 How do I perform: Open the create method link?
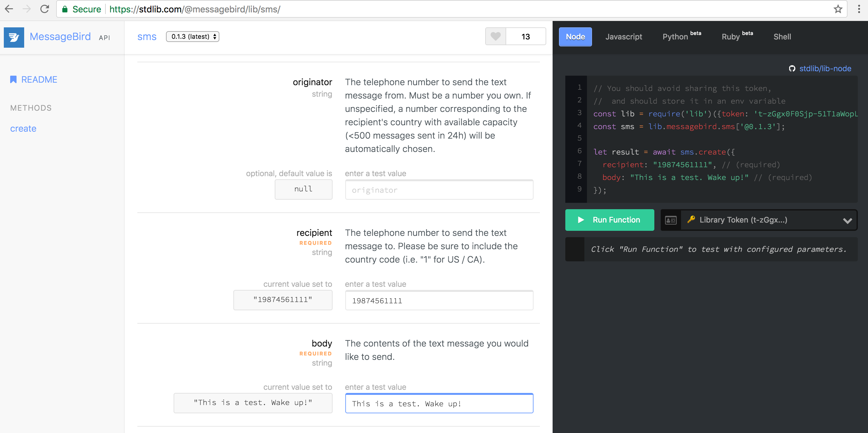23,128
